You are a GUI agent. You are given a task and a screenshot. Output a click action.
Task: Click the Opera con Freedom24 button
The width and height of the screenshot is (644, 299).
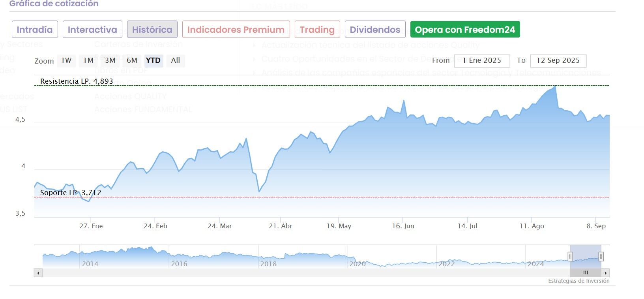click(x=465, y=30)
